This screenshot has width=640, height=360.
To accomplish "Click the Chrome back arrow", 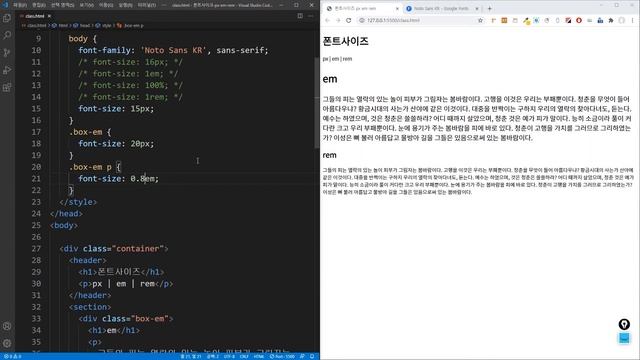I will [x=327, y=20].
